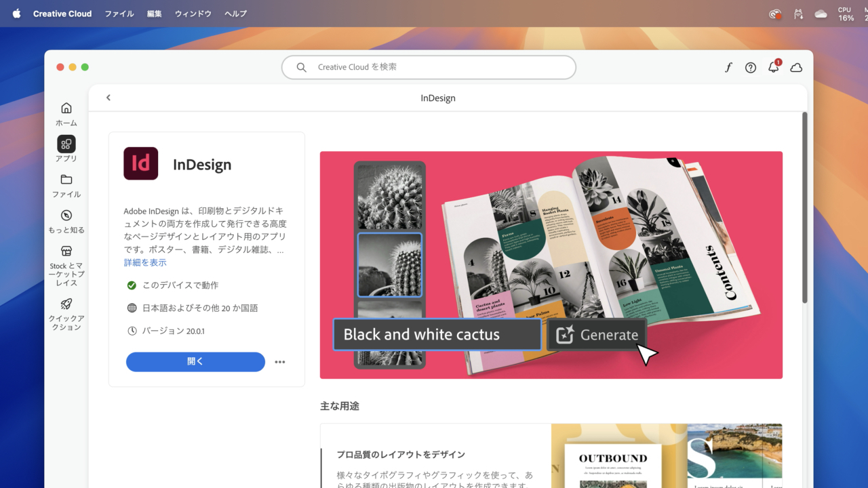Open the Creative Cloud app menu
Image resolution: width=868 pixels, height=488 pixels.
click(x=62, y=14)
